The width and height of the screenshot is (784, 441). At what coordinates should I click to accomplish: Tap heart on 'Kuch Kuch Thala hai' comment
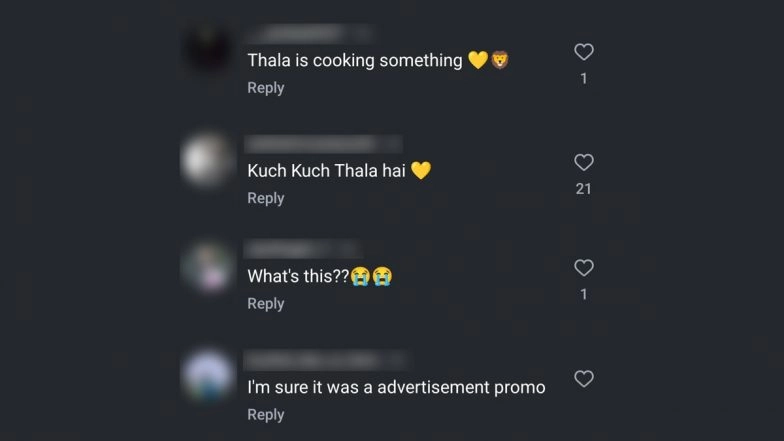(584, 162)
